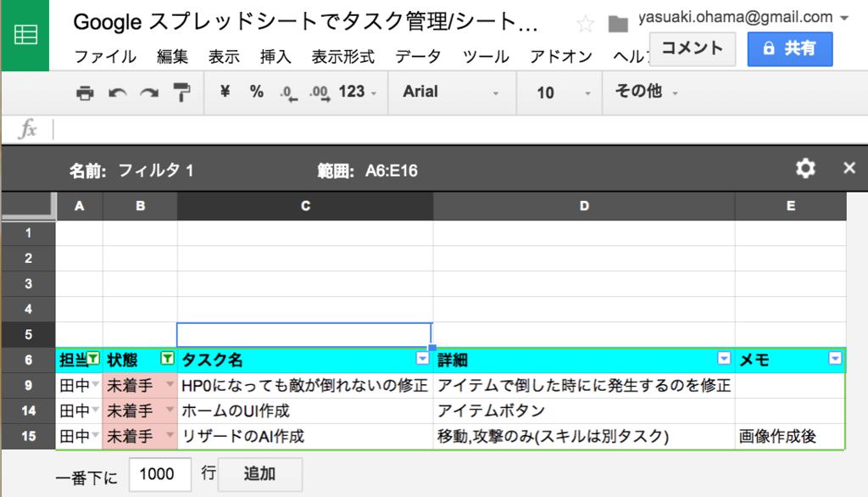Screen dimensions: 868x497
Task: Click into the formula bar
Action: (x=459, y=130)
